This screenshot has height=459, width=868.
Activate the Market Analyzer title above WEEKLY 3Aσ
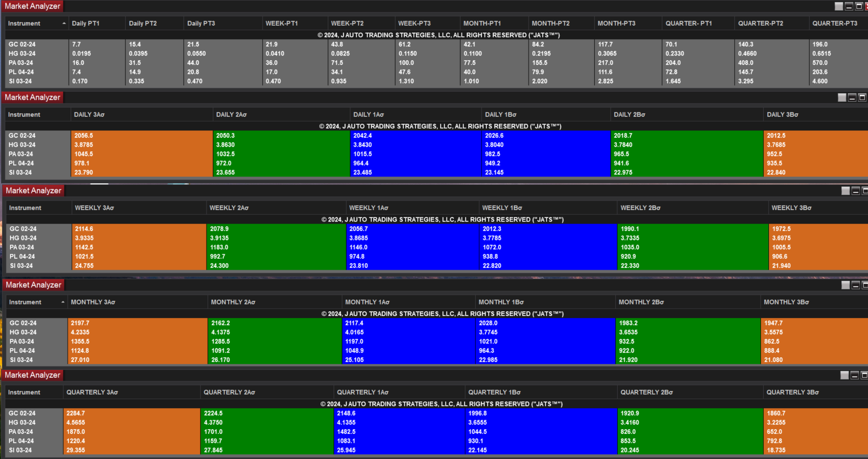pyautogui.click(x=34, y=191)
